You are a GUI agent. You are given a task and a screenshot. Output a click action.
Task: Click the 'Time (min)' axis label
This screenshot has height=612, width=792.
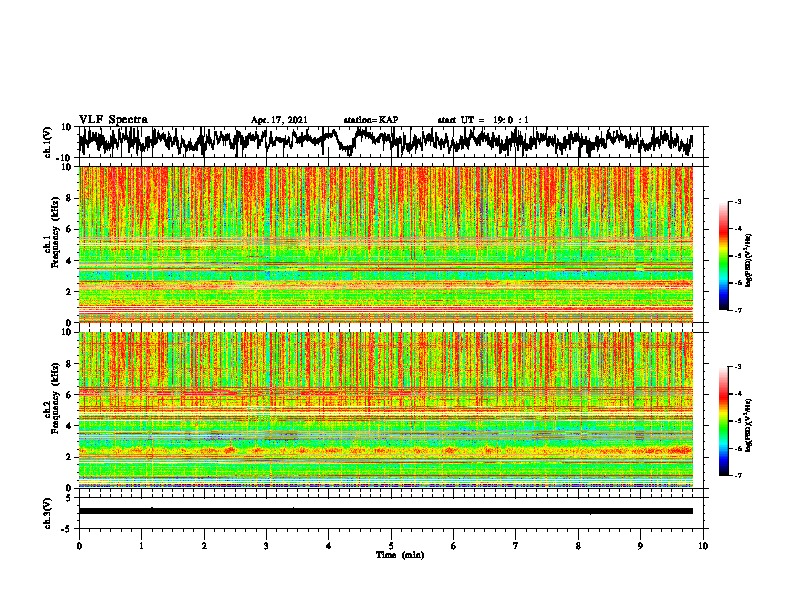(x=400, y=555)
